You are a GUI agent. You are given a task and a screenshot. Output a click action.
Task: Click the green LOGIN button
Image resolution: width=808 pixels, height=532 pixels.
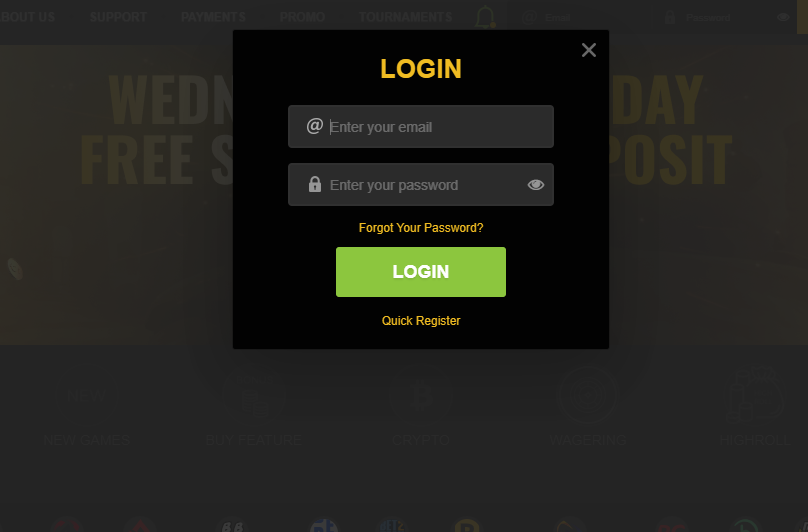pyautogui.click(x=420, y=272)
